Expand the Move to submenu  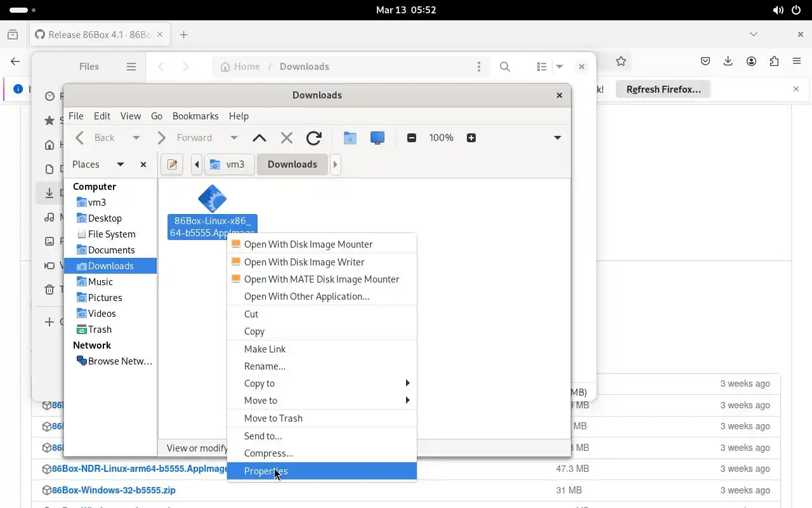(x=322, y=400)
